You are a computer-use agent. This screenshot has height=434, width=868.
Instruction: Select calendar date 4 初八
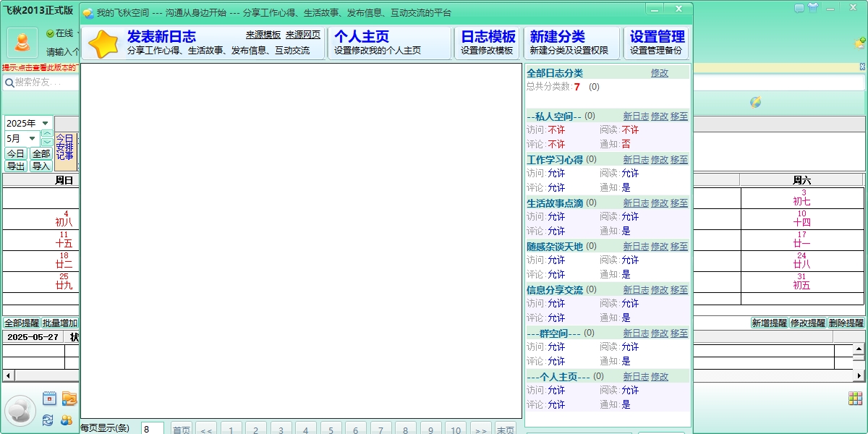pos(64,218)
